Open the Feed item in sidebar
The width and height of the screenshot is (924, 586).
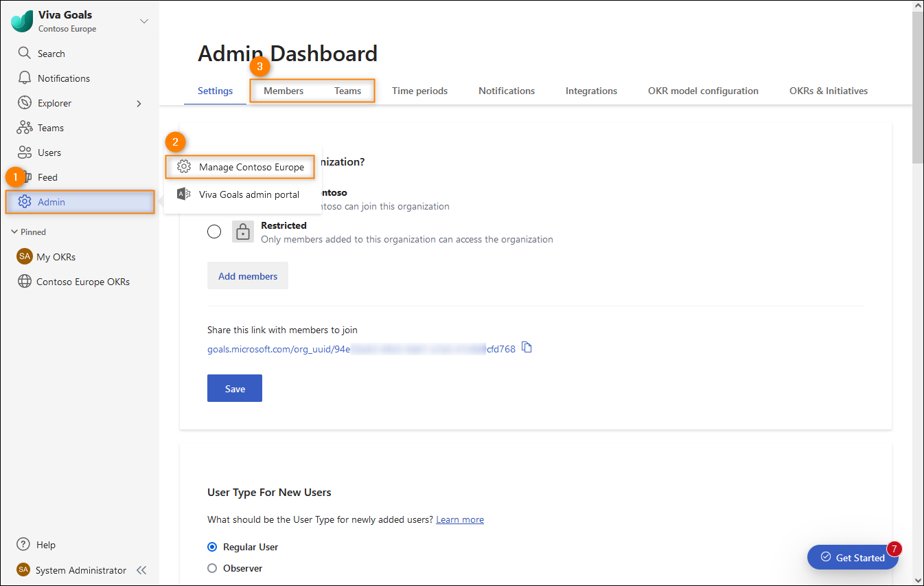80,177
